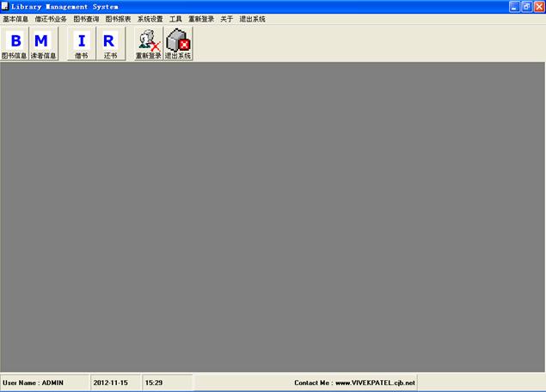Open the 借还书业务 menu
The height and width of the screenshot is (392, 546).
pos(51,19)
